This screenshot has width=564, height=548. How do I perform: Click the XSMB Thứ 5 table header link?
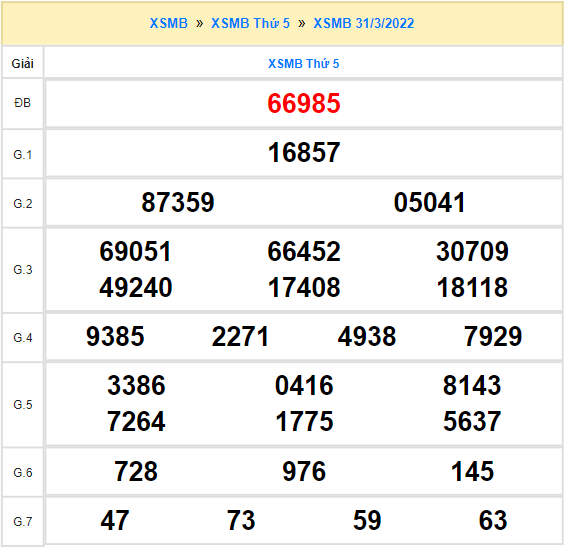coord(304,64)
